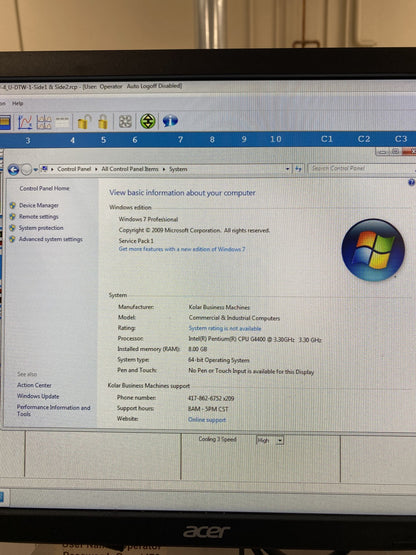The height and width of the screenshot is (555, 416).
Task: Click the Control Panel help question icon
Action: tap(411, 183)
